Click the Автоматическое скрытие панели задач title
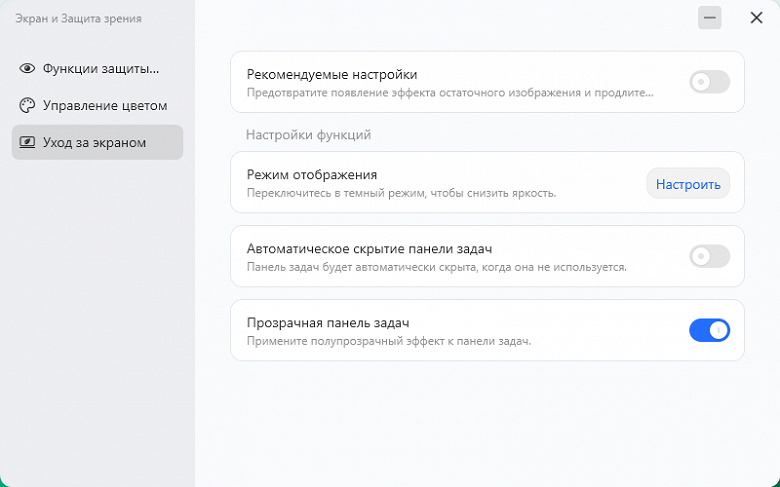Image resolution: width=780 pixels, height=487 pixels. point(369,248)
